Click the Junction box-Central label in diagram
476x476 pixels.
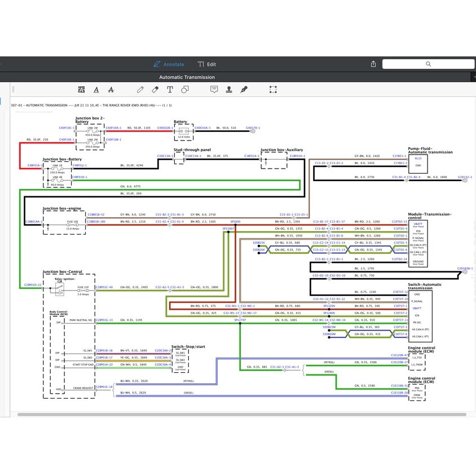click(x=62, y=272)
